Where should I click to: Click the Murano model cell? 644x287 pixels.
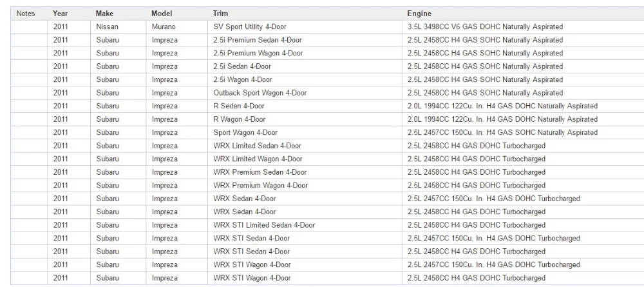177,26
